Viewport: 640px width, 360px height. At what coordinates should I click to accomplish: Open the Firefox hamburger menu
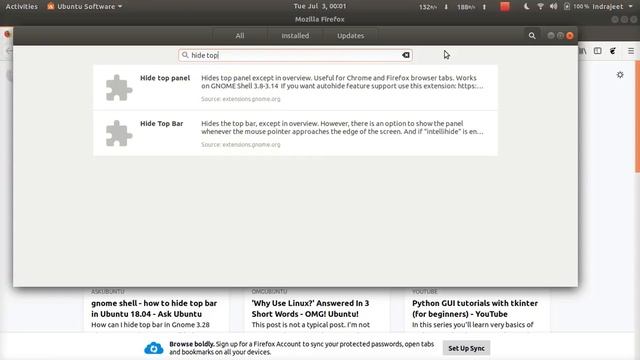(x=631, y=51)
